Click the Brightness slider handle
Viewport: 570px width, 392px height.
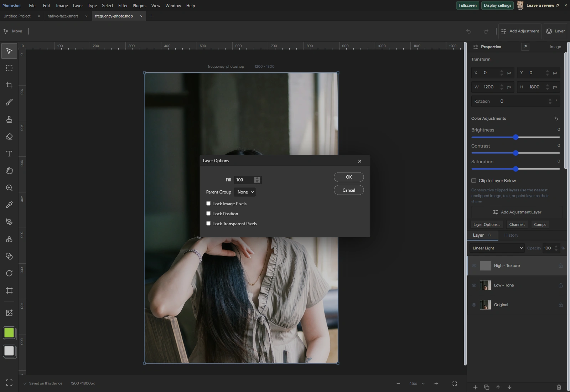[x=515, y=137]
